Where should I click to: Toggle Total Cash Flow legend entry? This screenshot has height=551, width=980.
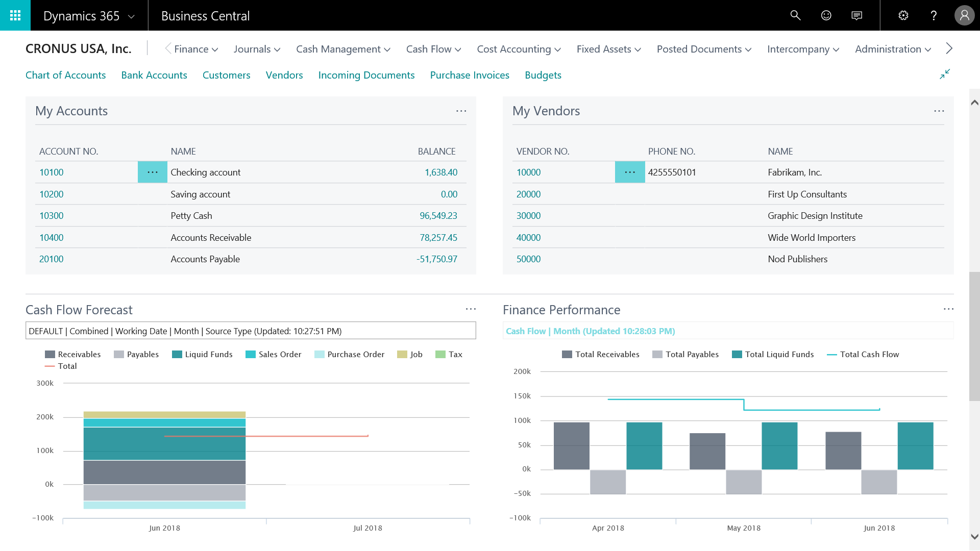863,355
